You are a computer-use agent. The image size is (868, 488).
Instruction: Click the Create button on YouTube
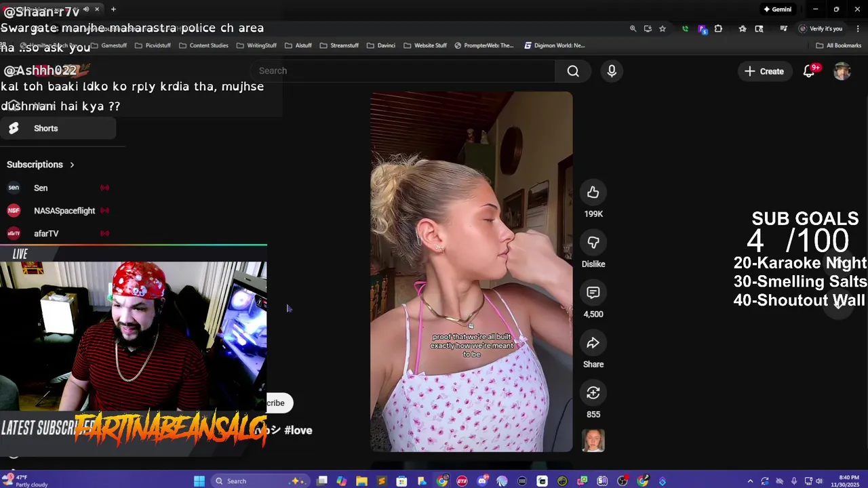point(764,71)
